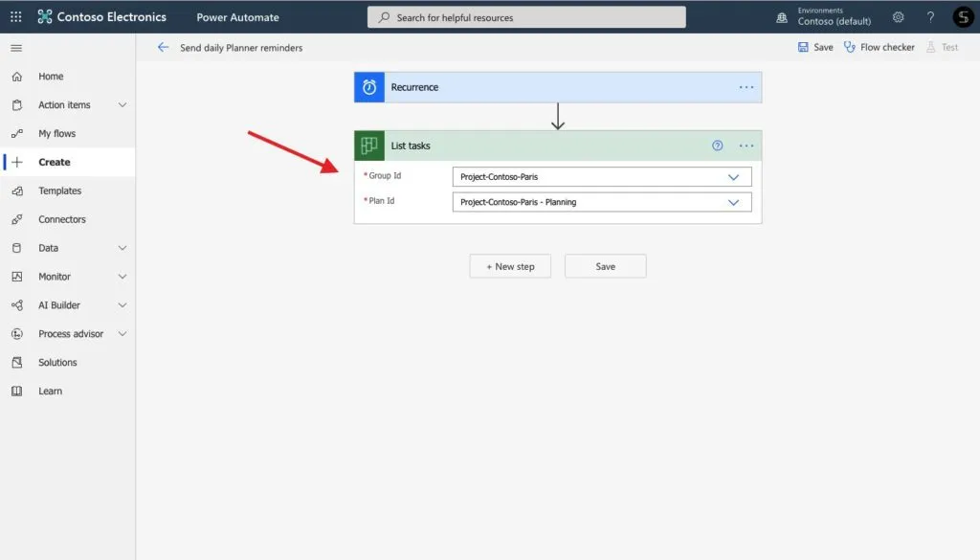Expand the Action items chevron
Screen dimensions: 980x560
(x=122, y=105)
